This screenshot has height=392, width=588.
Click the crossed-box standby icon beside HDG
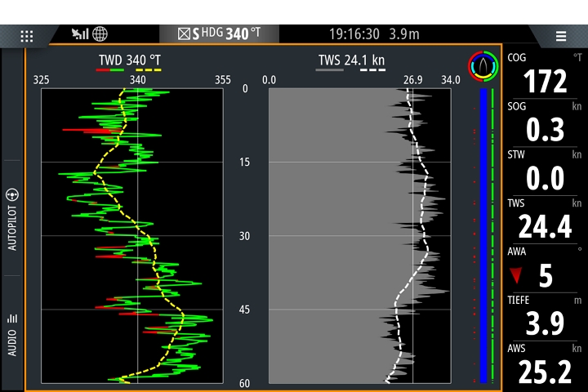point(184,34)
